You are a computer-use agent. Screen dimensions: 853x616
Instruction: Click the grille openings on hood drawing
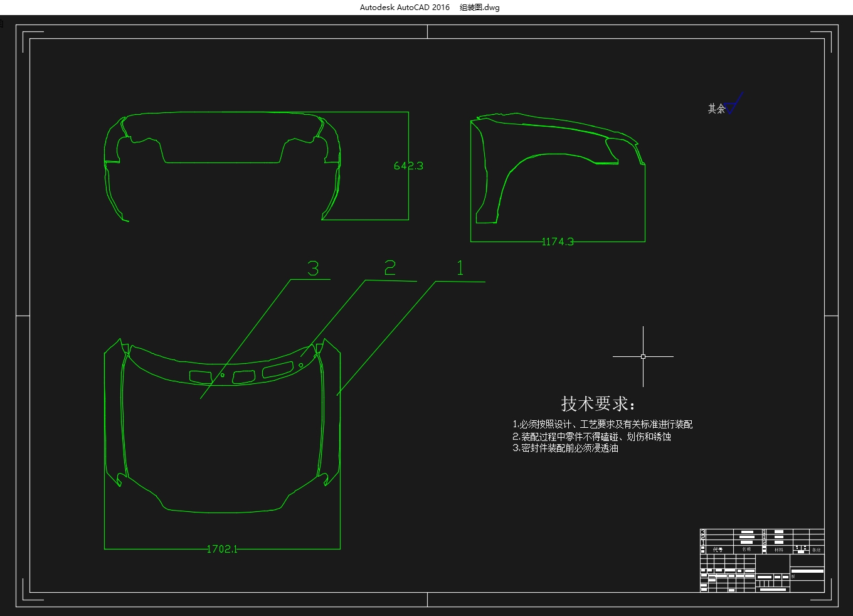point(241,374)
